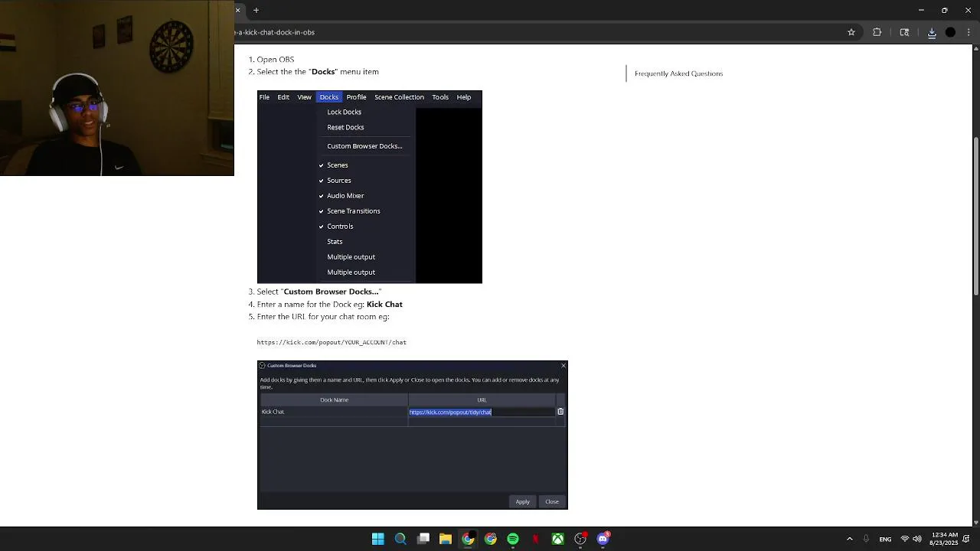
Task: Open a new browser tab
Action: 256,10
